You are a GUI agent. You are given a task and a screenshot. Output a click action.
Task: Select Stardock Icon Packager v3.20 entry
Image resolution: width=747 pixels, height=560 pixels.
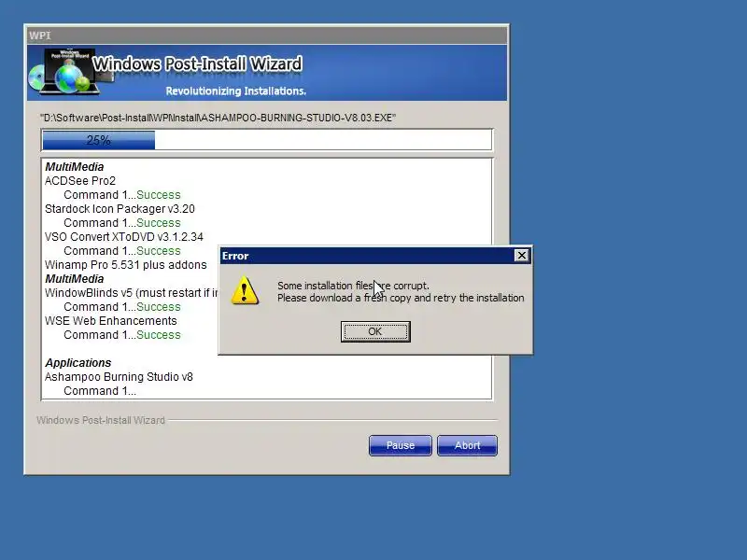pos(120,209)
